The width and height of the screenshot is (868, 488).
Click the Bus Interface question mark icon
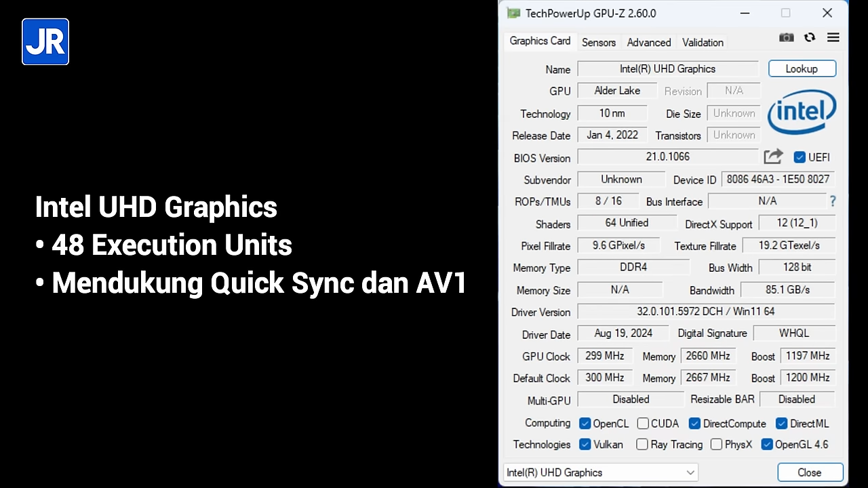click(832, 201)
